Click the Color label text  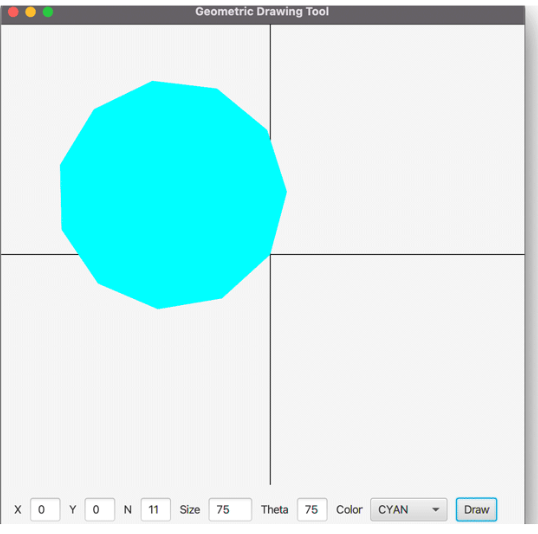[x=349, y=510]
